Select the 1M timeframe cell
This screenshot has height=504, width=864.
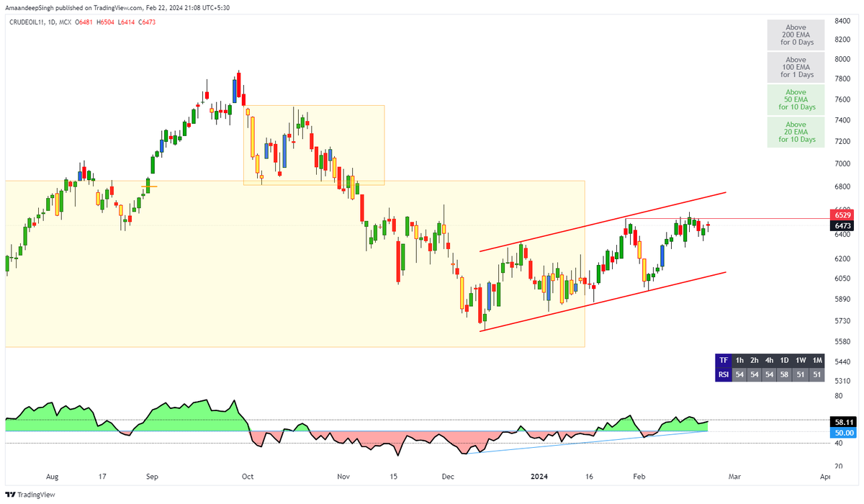click(816, 360)
